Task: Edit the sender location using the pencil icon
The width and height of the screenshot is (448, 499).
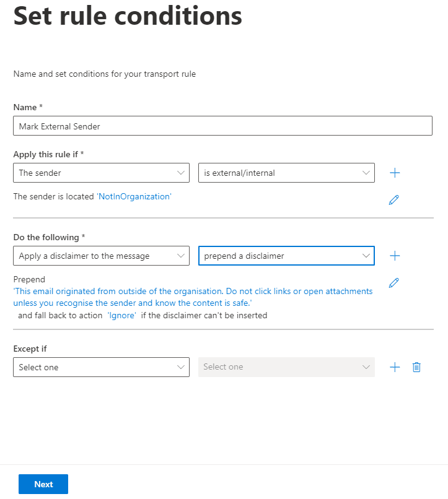Action: [x=394, y=199]
